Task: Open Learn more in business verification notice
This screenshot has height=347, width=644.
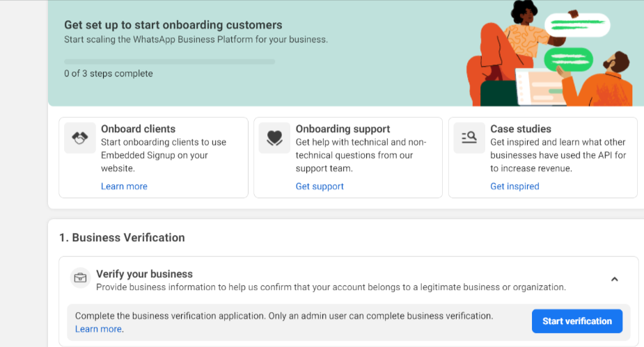Action: [98, 329]
